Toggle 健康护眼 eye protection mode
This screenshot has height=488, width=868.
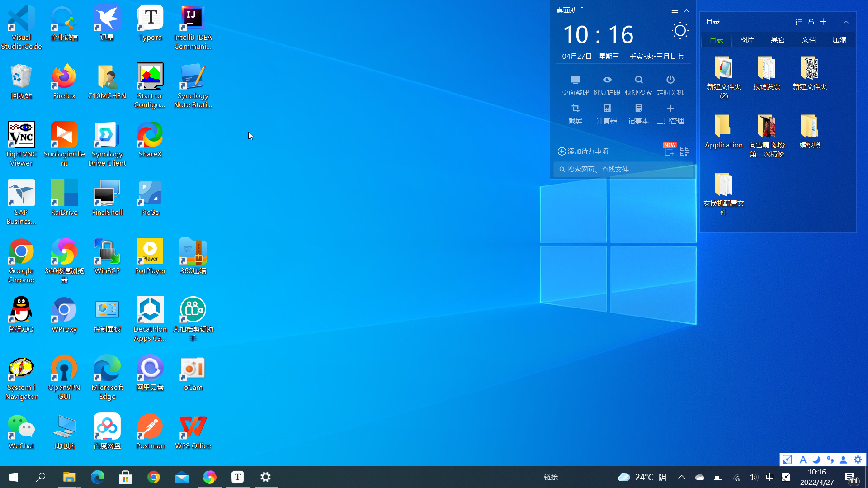click(607, 85)
